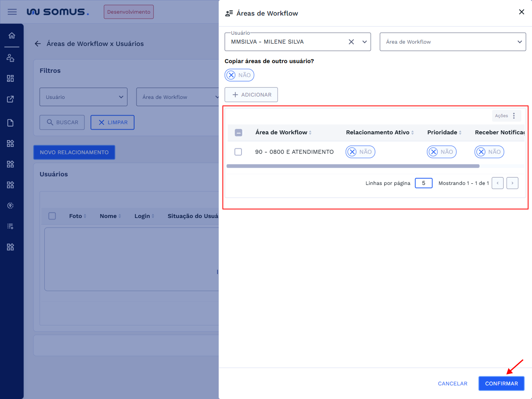Screen dimensions: 532x399
Task: Click the CANCELAR link
Action: [452, 383]
